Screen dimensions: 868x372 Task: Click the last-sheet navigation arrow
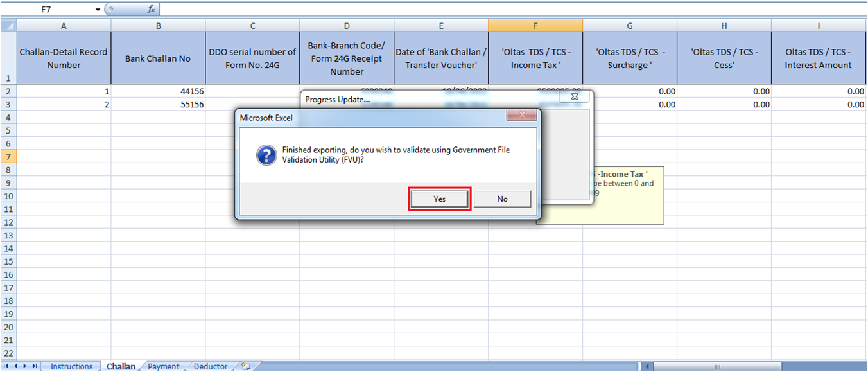pyautogui.click(x=33, y=366)
